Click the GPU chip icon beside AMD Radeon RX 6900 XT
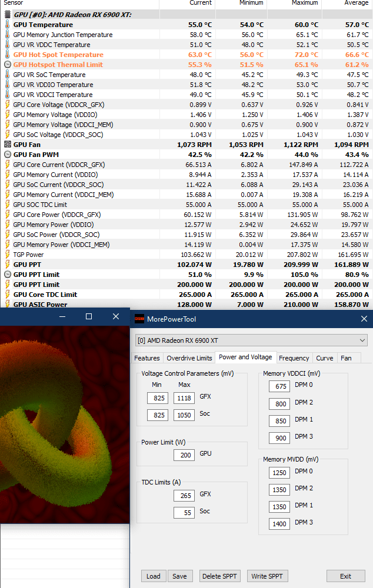The height and width of the screenshot is (588, 373). click(7, 15)
